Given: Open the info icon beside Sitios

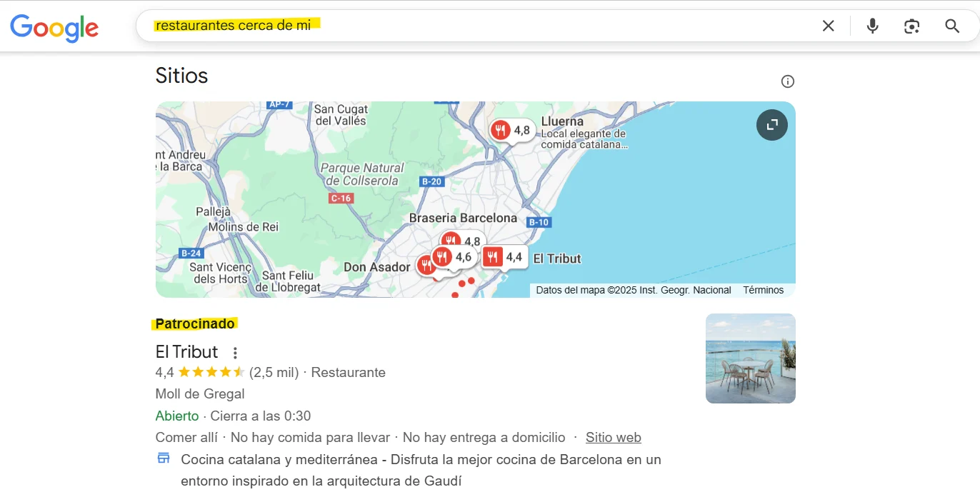Looking at the screenshot, I should click(x=788, y=81).
